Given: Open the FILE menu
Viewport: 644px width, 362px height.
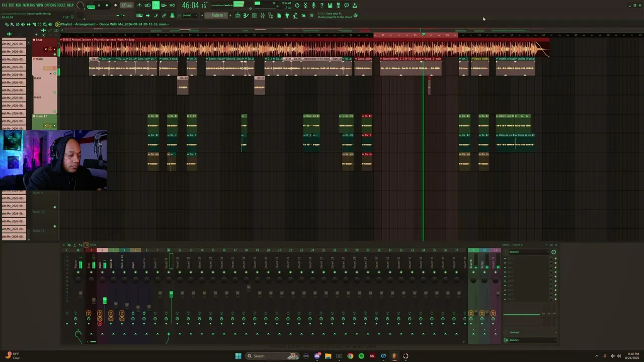Looking at the screenshot, I should pos(5,5).
